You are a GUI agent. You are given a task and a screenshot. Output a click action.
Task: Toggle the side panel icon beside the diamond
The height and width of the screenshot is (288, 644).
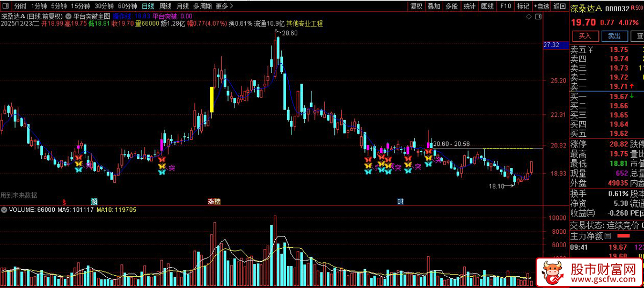tap(538, 17)
